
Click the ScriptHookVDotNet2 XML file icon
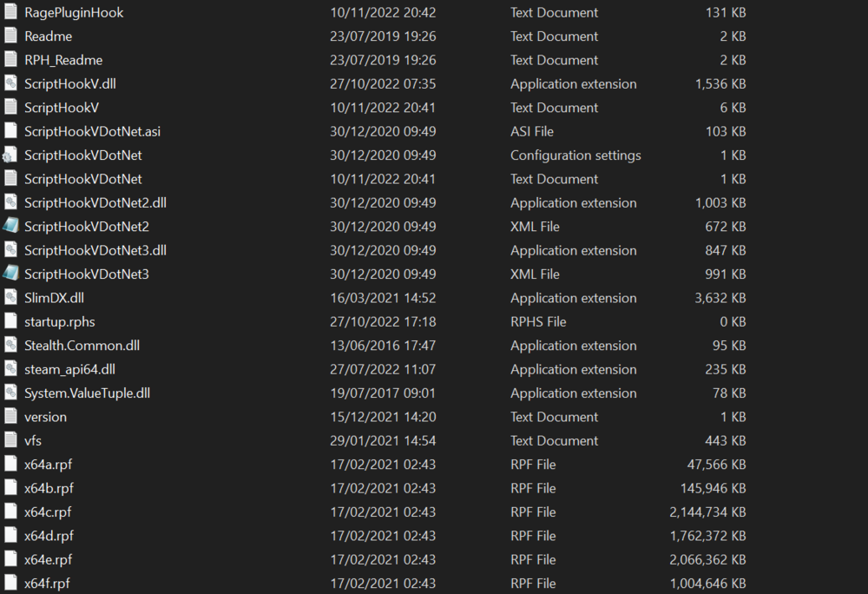pos(10,227)
